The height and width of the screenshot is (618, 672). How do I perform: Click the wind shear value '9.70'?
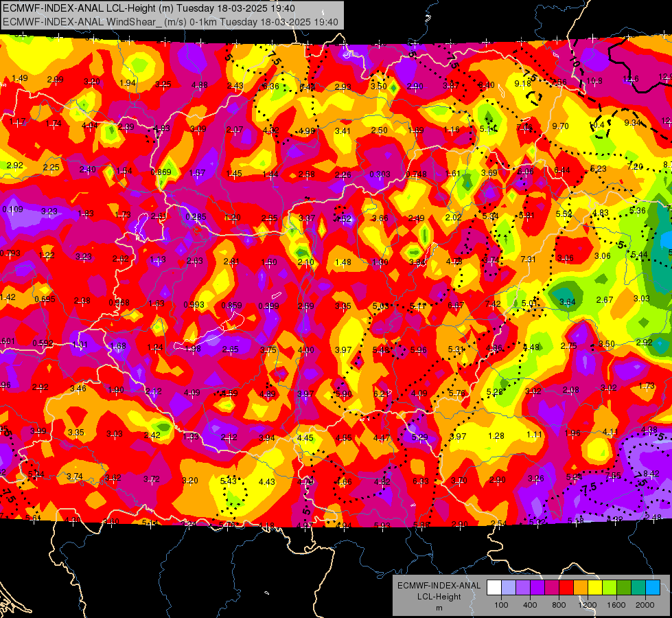coord(560,126)
